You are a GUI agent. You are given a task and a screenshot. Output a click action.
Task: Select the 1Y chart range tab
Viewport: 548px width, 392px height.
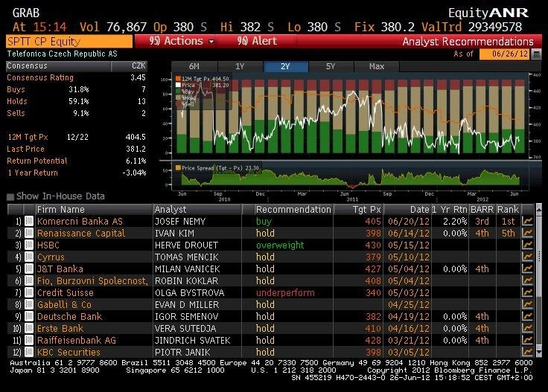pyautogui.click(x=240, y=66)
